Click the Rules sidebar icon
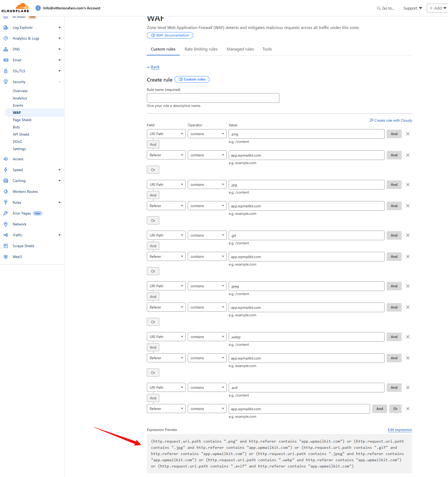 coord(6,202)
